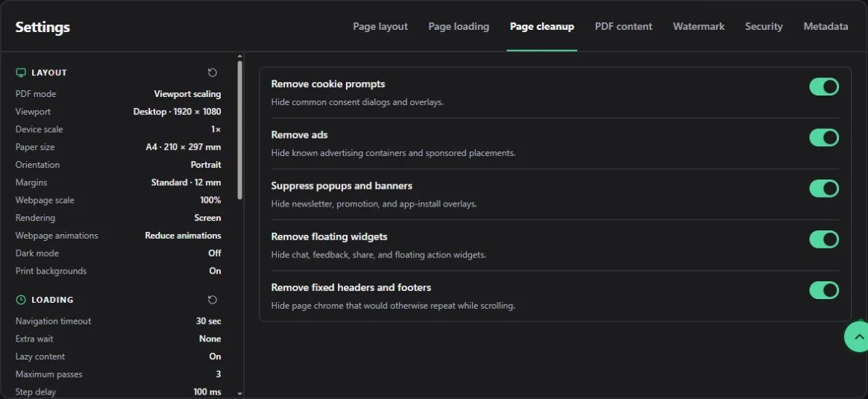868x399 pixels.
Task: Click the Dark mode value Off
Action: [x=215, y=254]
